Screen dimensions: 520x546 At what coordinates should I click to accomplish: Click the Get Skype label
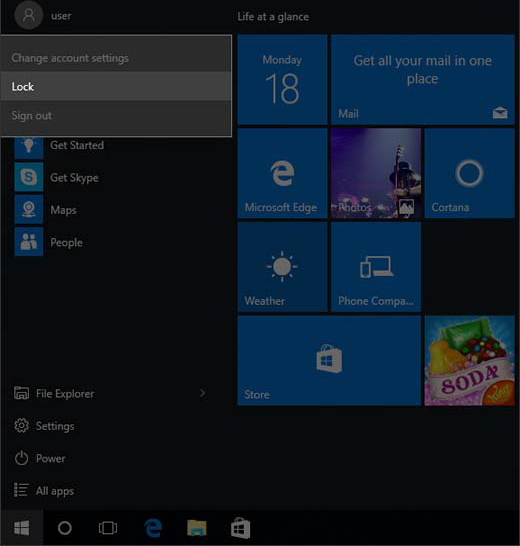pyautogui.click(x=74, y=178)
